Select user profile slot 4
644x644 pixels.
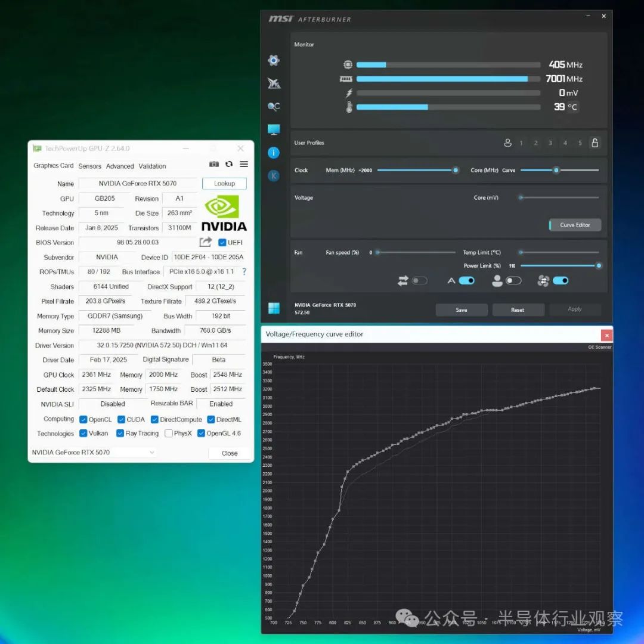pyautogui.click(x=565, y=143)
